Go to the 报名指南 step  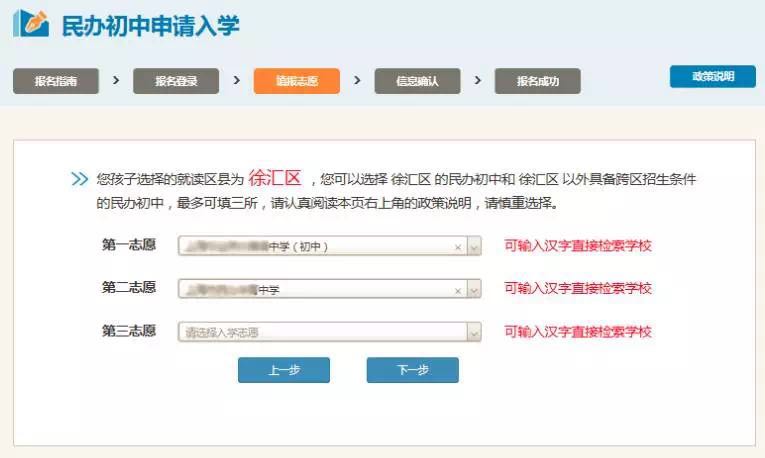coord(56,81)
